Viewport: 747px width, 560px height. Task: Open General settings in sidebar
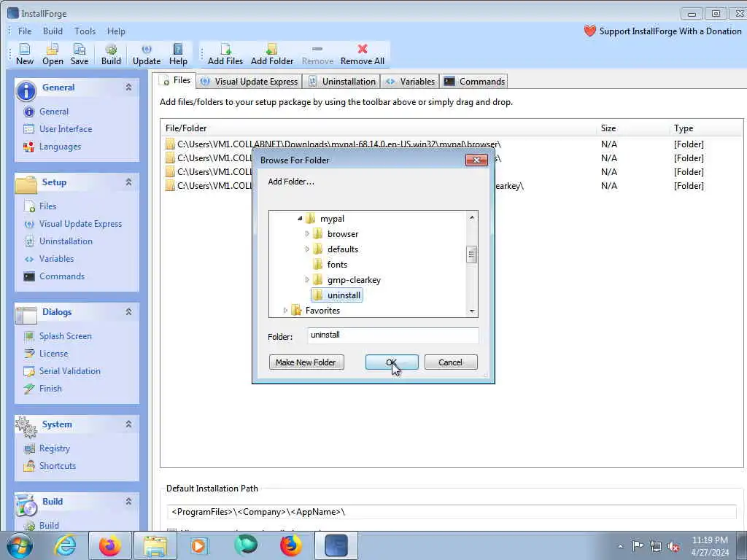(54, 112)
